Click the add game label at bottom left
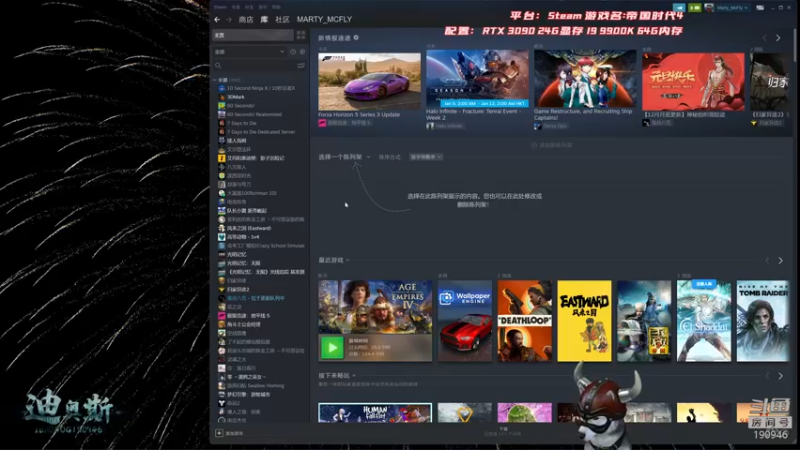Image resolution: width=800 pixels, height=450 pixels. (234, 433)
